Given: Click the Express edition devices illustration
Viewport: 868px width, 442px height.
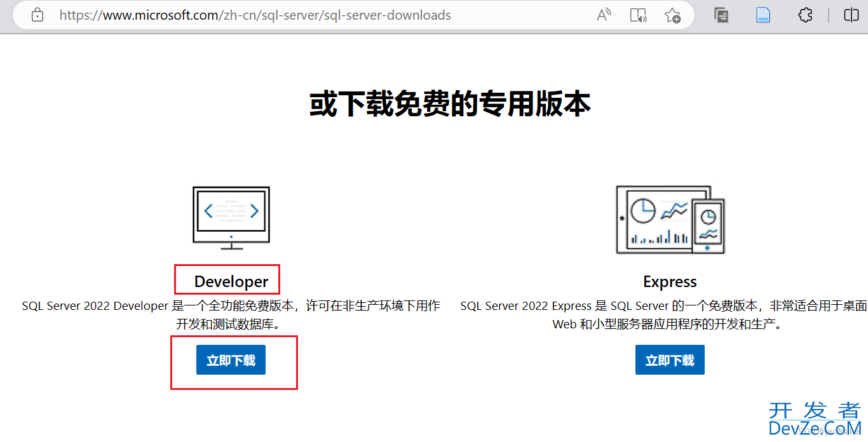Looking at the screenshot, I should click(x=670, y=219).
